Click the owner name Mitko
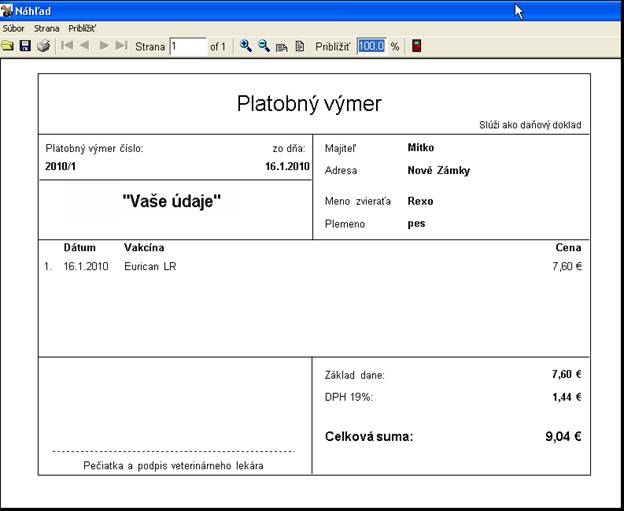The image size is (624, 511). [421, 148]
